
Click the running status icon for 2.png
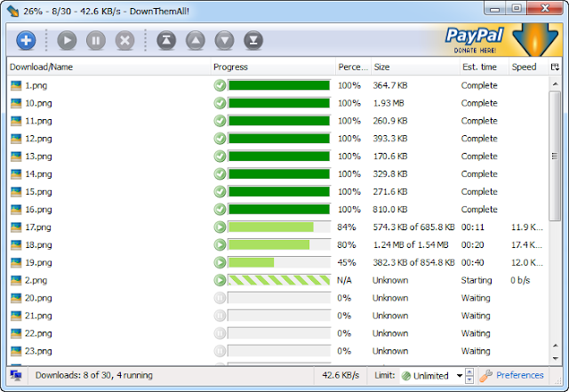tap(220, 280)
